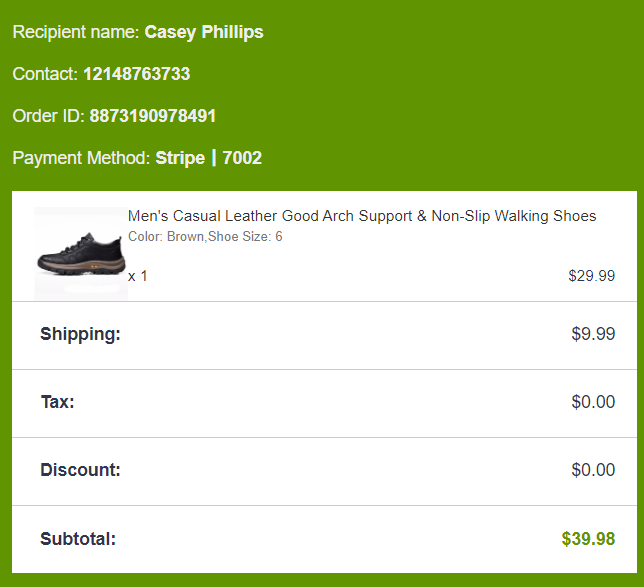
Task: Click the shoe product thumbnail image
Action: [80, 253]
